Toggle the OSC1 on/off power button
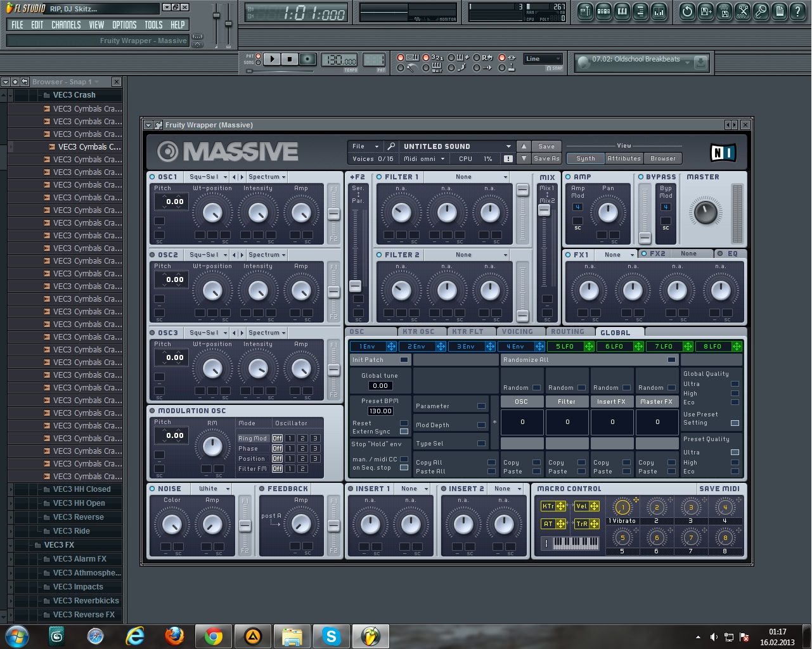Image resolution: width=812 pixels, height=649 pixels. (153, 177)
